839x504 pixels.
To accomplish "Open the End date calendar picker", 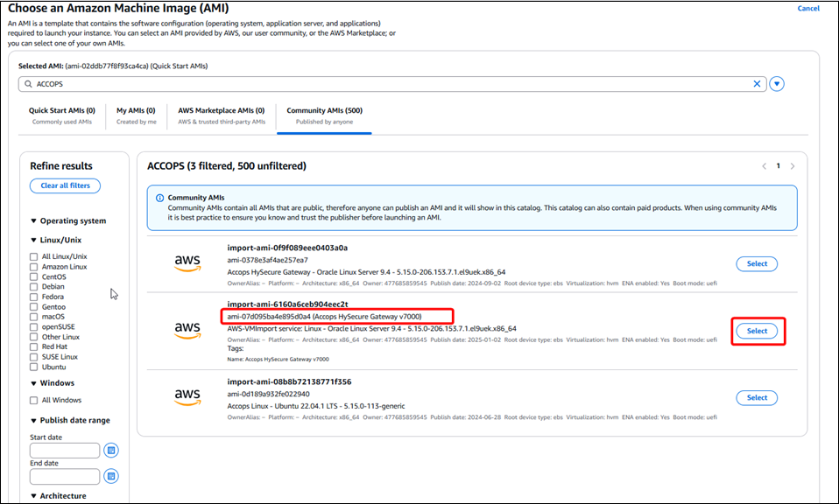I will [111, 477].
